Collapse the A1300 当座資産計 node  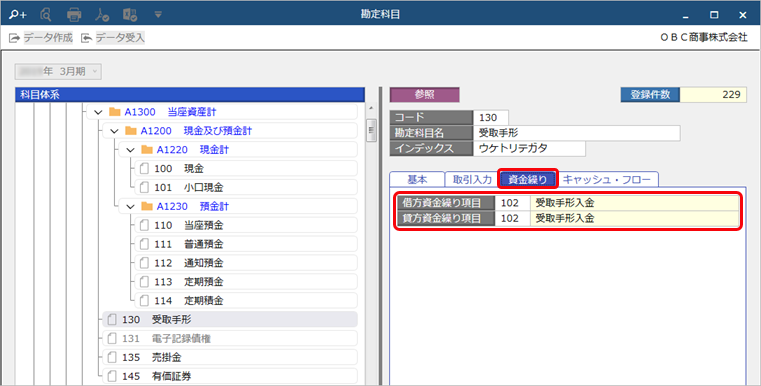click(98, 112)
